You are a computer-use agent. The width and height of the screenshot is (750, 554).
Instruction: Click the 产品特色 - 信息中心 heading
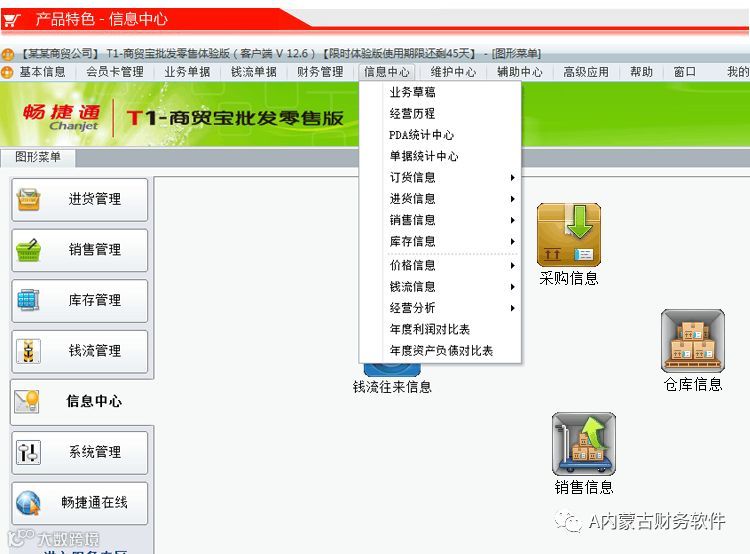coord(101,19)
